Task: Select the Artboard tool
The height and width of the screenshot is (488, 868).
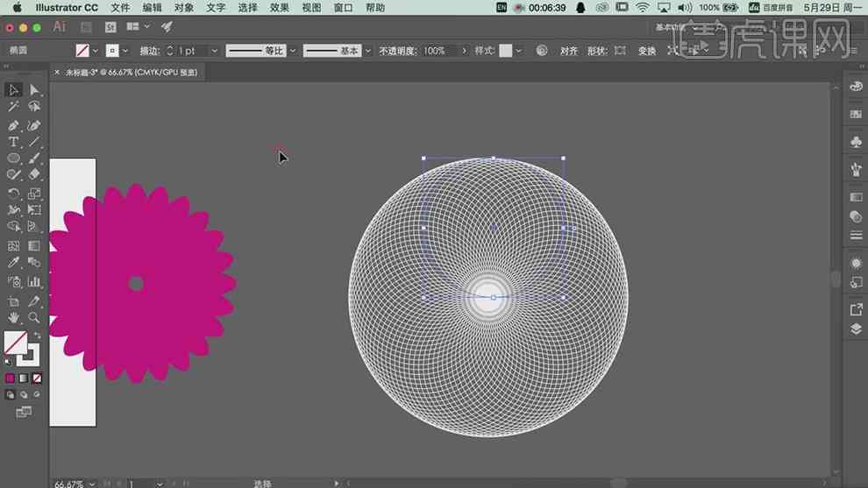Action: (x=13, y=301)
